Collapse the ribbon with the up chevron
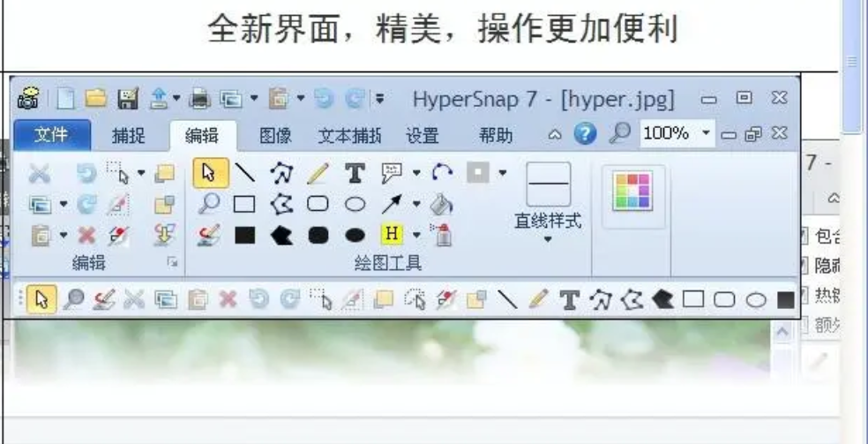The image size is (868, 444). [554, 134]
